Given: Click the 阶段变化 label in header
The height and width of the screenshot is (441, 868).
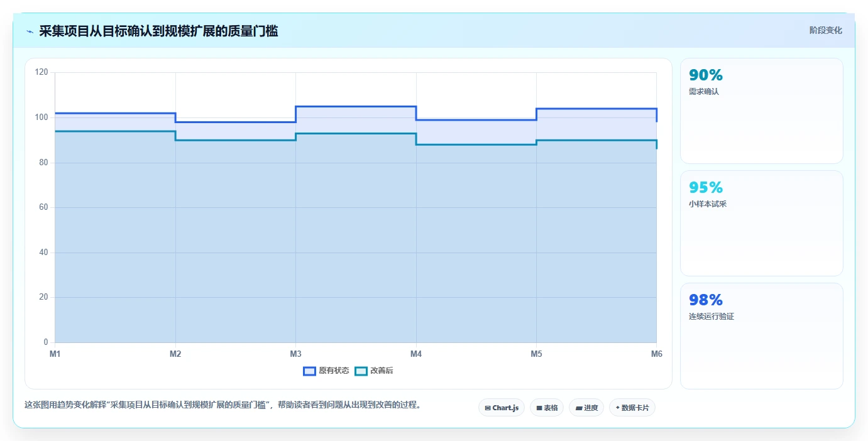Looking at the screenshot, I should pyautogui.click(x=825, y=30).
